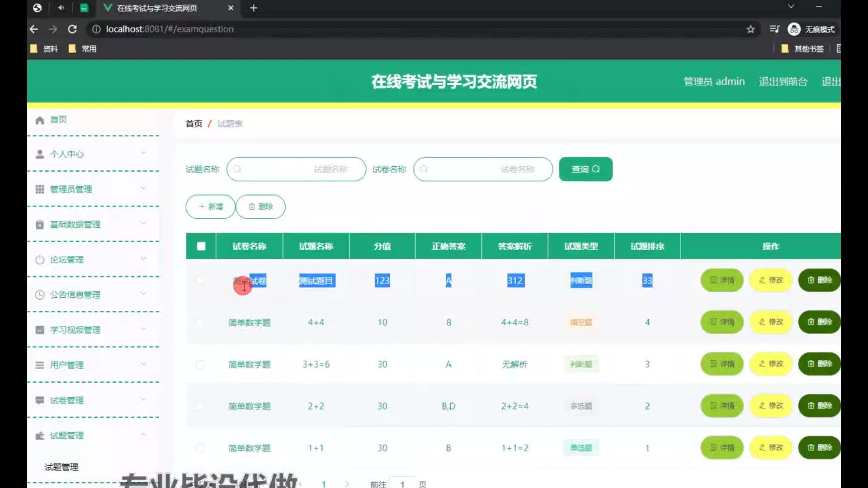Open the 试题管理 submenu item
Viewport: 868px width, 488px height.
[61, 467]
